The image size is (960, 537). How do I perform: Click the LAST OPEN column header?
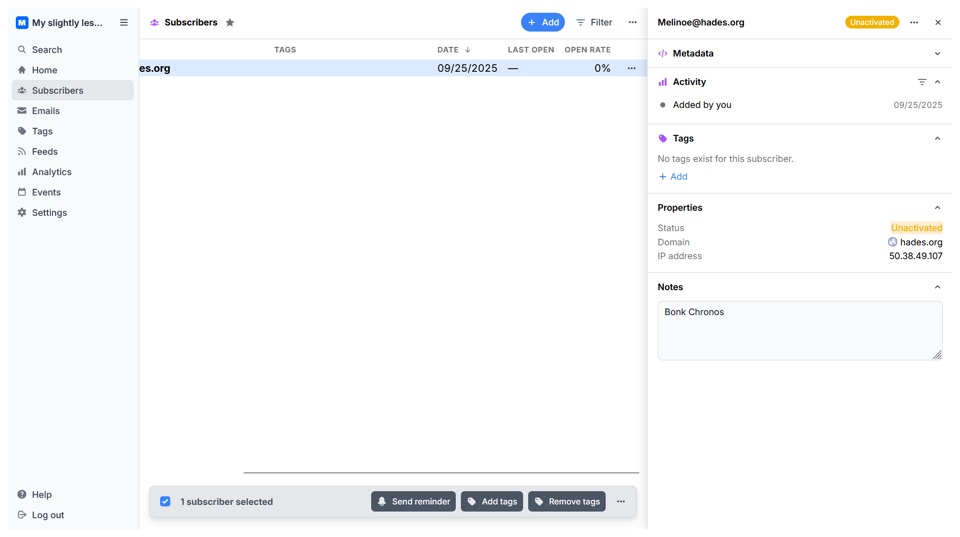tap(531, 50)
